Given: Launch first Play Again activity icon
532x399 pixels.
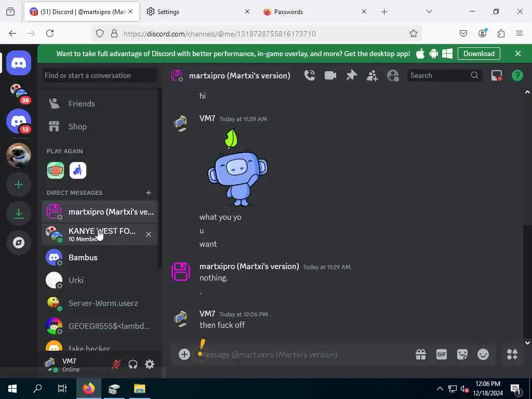Looking at the screenshot, I should click(55, 170).
